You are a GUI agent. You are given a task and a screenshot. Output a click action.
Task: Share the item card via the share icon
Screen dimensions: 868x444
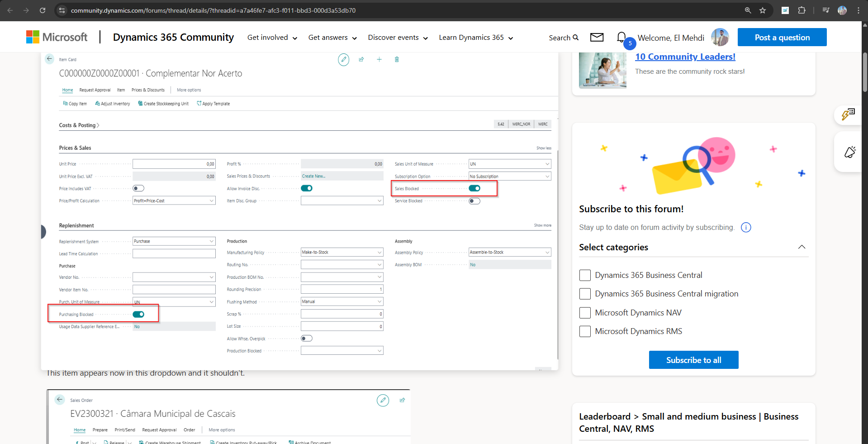[361, 59]
